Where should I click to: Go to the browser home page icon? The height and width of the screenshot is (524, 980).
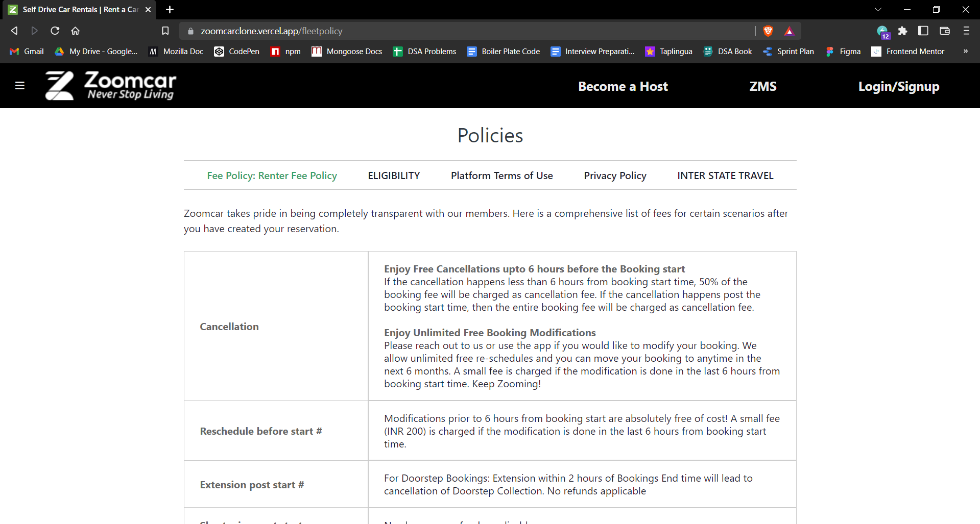[x=75, y=31]
